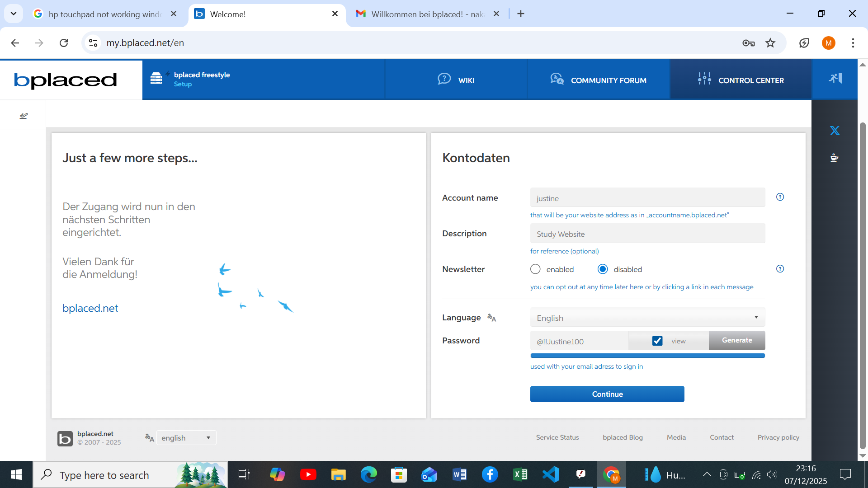
Task: Click help icon beside Account name
Action: 780,197
